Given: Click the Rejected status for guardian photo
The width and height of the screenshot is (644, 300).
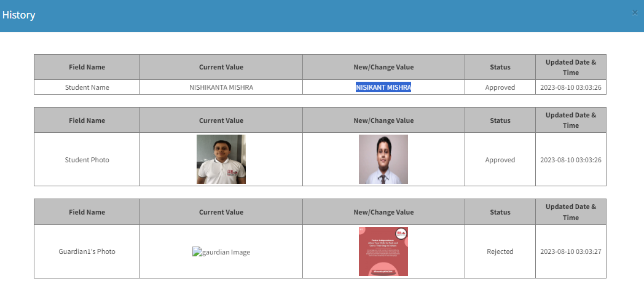Looking at the screenshot, I should [x=500, y=251].
